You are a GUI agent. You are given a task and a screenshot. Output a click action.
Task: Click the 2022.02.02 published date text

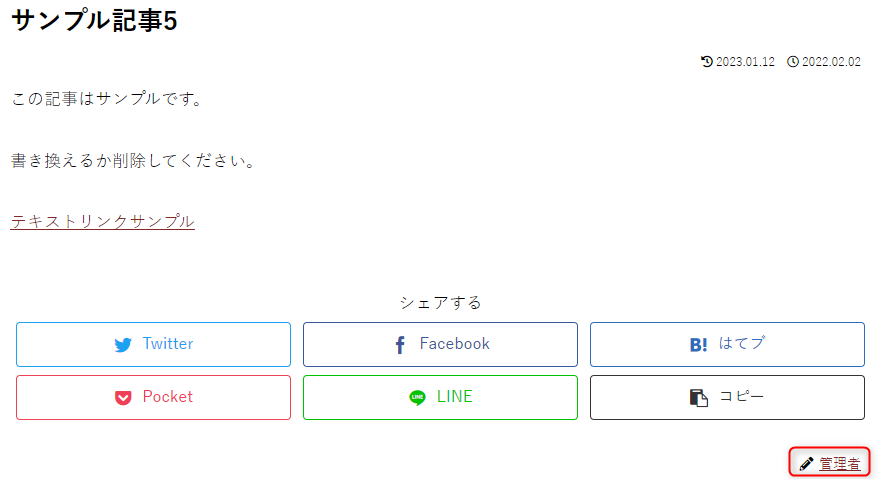(x=831, y=62)
